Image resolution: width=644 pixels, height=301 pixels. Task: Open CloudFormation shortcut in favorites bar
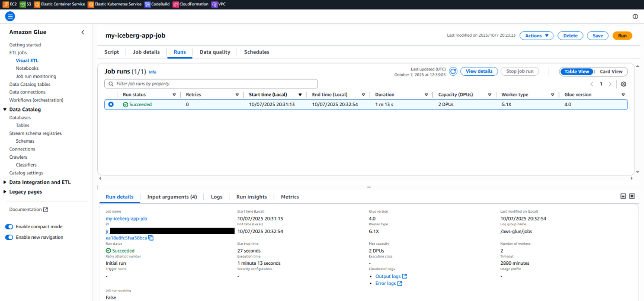click(x=190, y=4)
